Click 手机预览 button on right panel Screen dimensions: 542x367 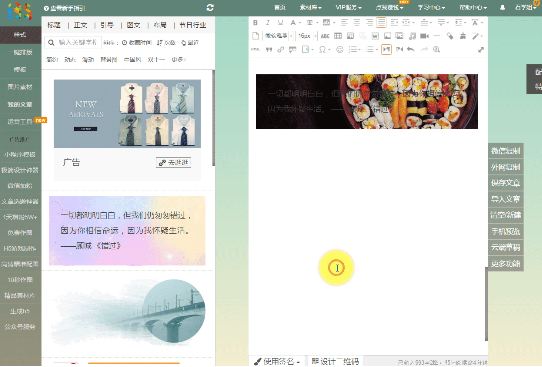[505, 231]
